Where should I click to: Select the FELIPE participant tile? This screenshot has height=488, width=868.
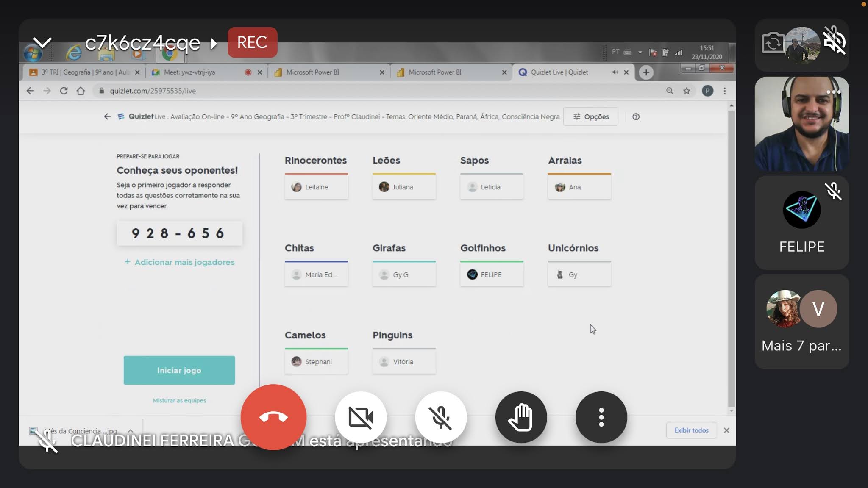(801, 223)
